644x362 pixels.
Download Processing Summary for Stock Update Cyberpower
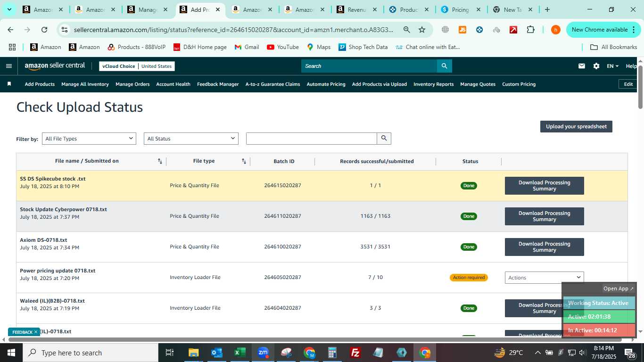[x=544, y=216]
